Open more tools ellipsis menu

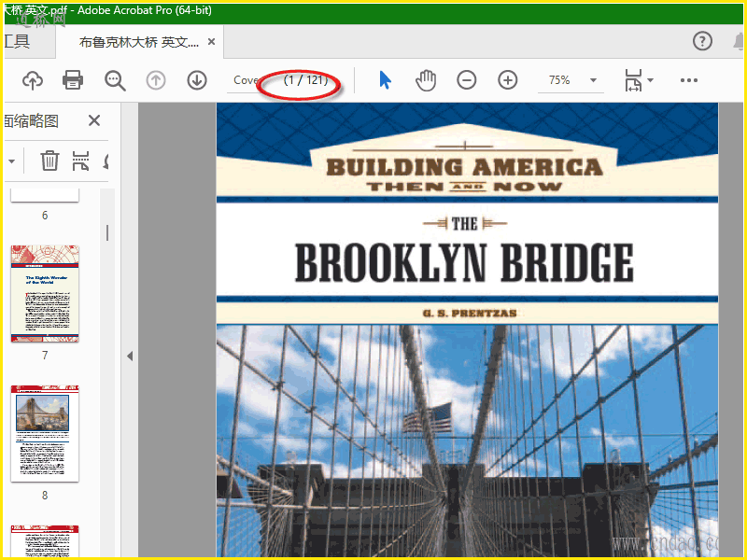(x=689, y=80)
